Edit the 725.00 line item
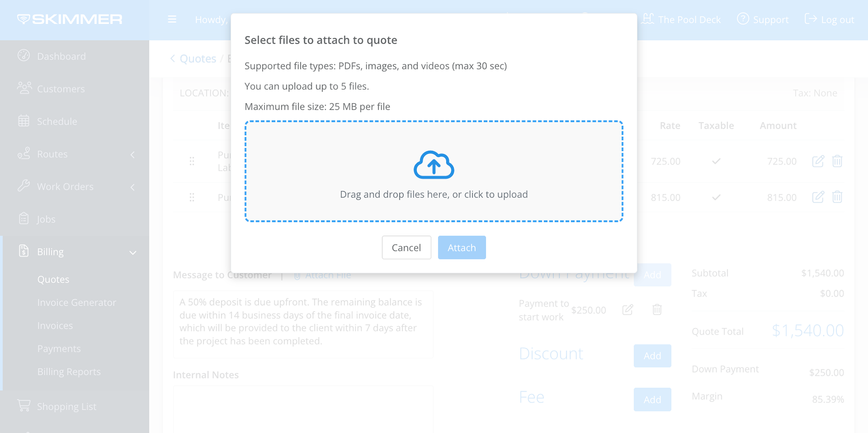This screenshot has height=433, width=868. pyautogui.click(x=818, y=161)
